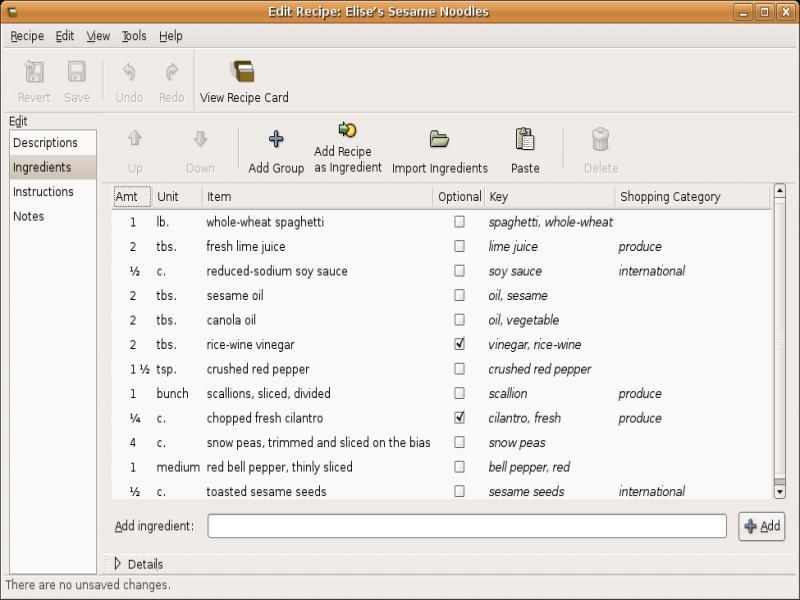Click the Redo arrow icon
Viewport: 800px width, 600px height.
(x=171, y=72)
